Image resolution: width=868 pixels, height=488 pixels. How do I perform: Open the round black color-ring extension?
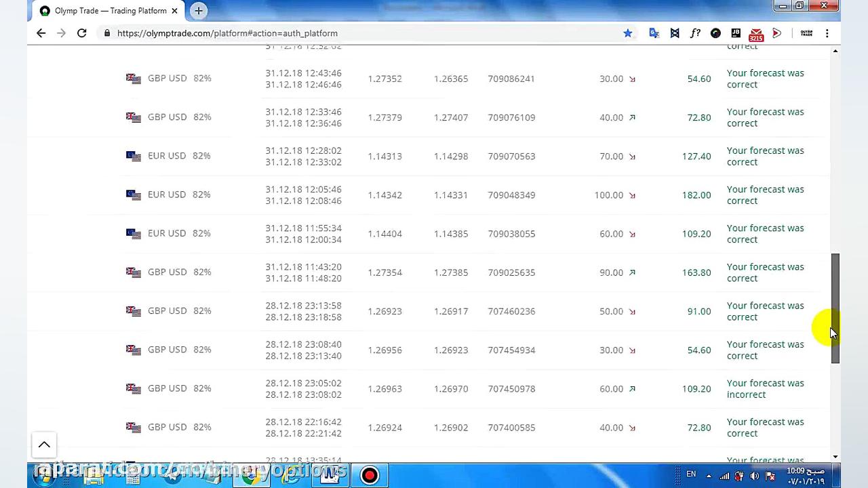pos(715,33)
